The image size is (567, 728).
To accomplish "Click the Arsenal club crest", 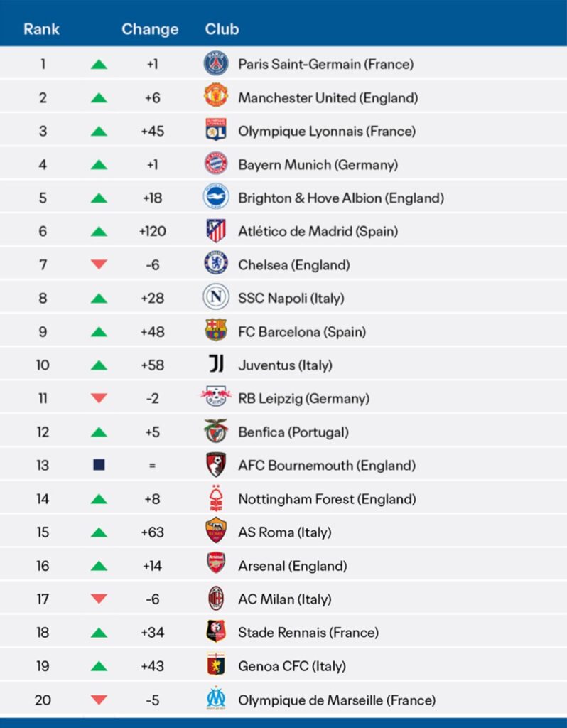I will point(216,565).
